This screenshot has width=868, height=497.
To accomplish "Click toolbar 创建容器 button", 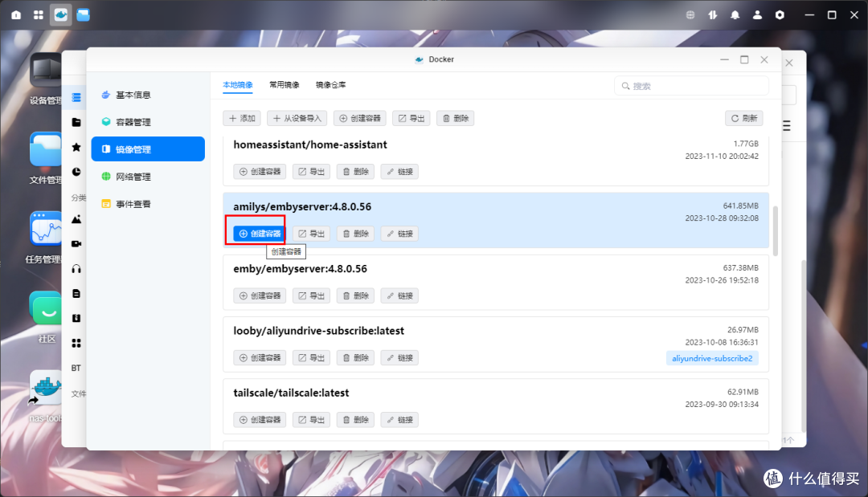I will (x=360, y=118).
